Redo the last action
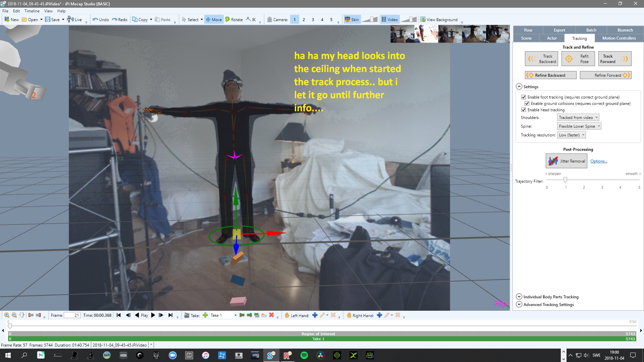Viewport: 644px width, 362px height. pyautogui.click(x=119, y=19)
